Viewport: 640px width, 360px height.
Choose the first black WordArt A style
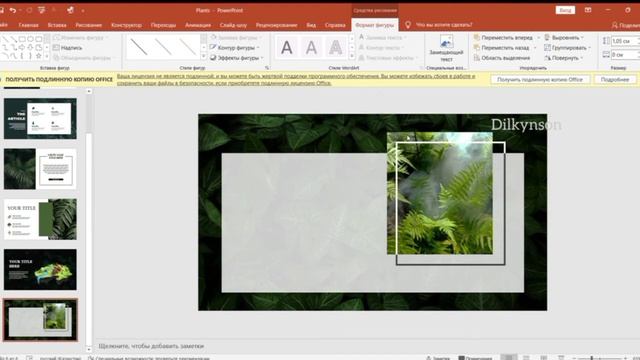(x=287, y=48)
